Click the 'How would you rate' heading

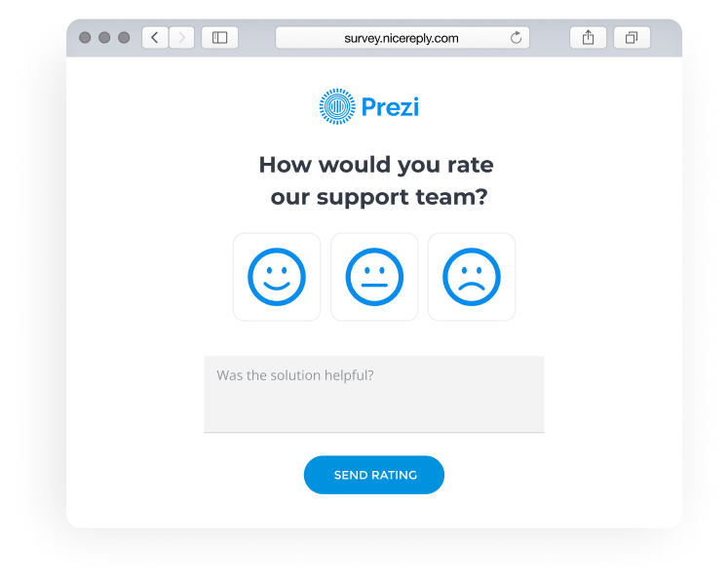point(376,165)
